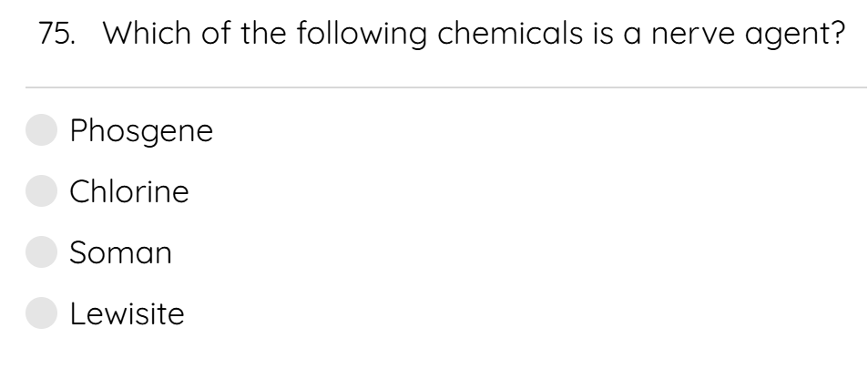Mark the Soman radio button
Image resolution: width=868 pixels, height=369 pixels.
(x=42, y=252)
